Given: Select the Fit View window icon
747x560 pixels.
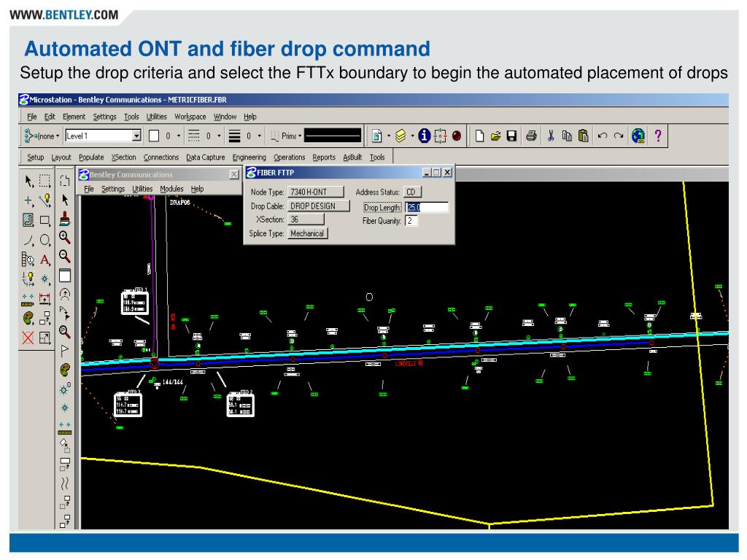Looking at the screenshot, I should pyautogui.click(x=65, y=276).
